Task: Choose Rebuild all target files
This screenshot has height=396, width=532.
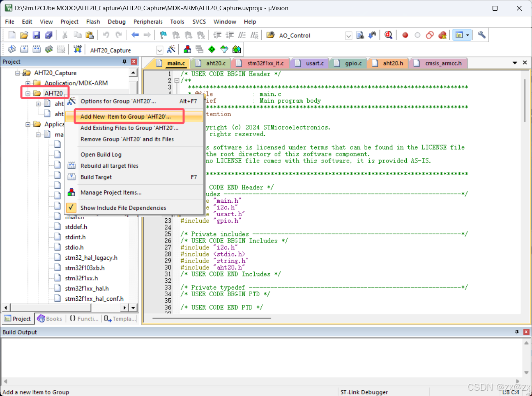Action: pos(109,166)
